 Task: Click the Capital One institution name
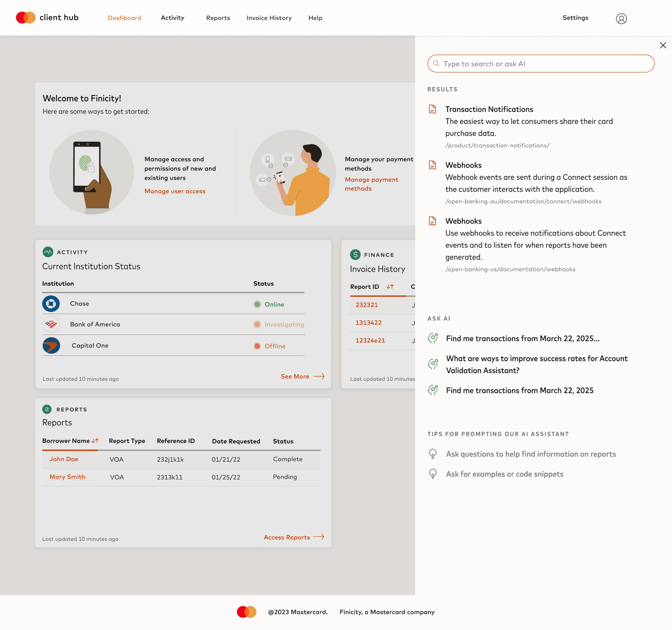90,345
